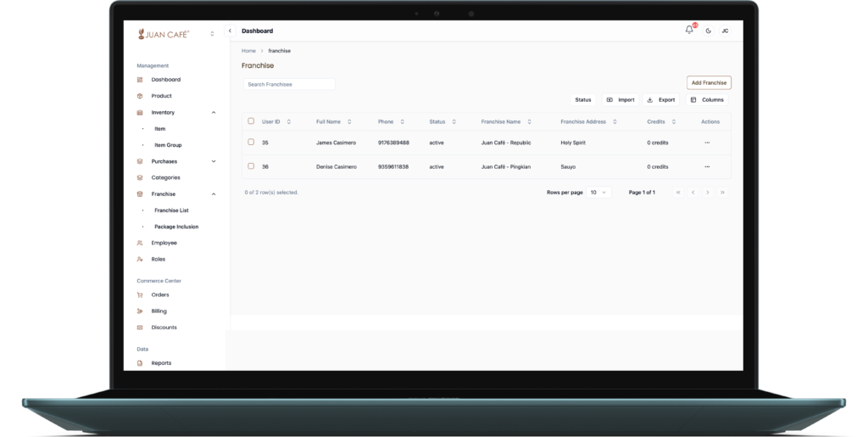Screen dimensions: 868x437
Task: Open the Dashboard sidebar item
Action: point(165,80)
